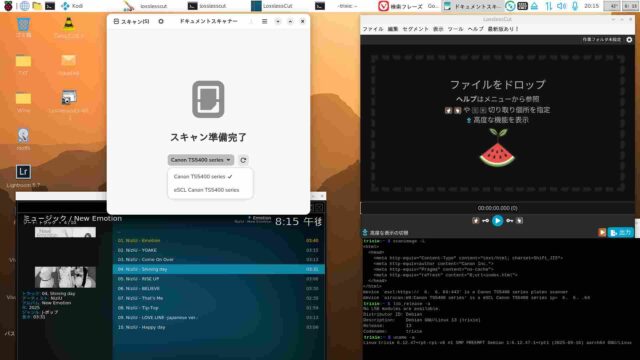Viewport: 640px width, 360px height.
Task: Jump to next keyframe key icon
Action: [510, 221]
